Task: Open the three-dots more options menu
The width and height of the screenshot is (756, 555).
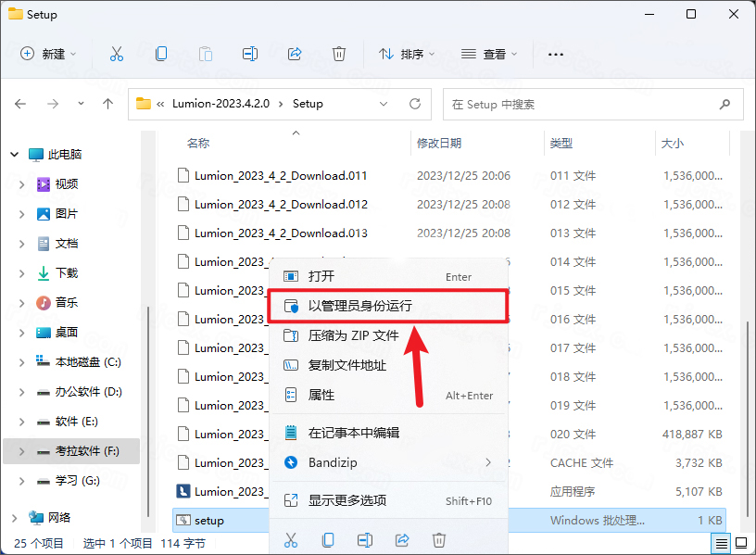Action: click(556, 55)
